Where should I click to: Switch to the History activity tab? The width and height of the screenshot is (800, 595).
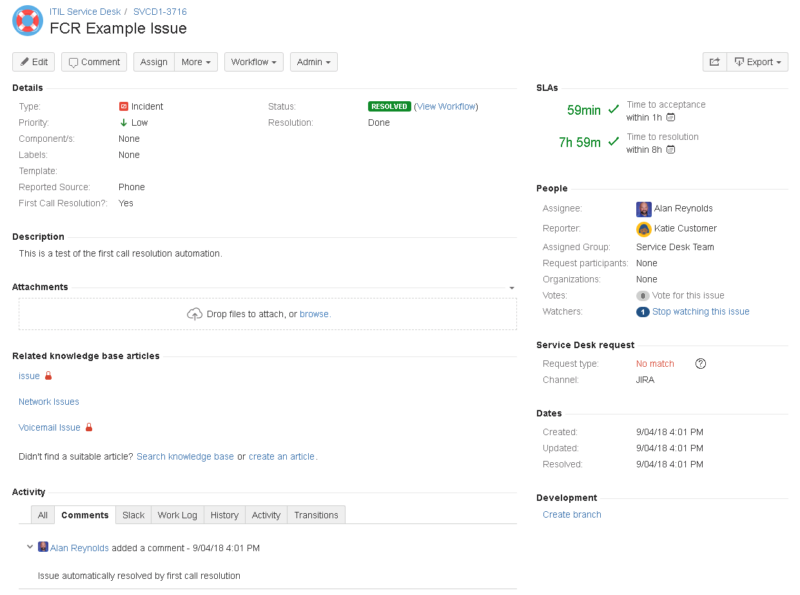[224, 515]
